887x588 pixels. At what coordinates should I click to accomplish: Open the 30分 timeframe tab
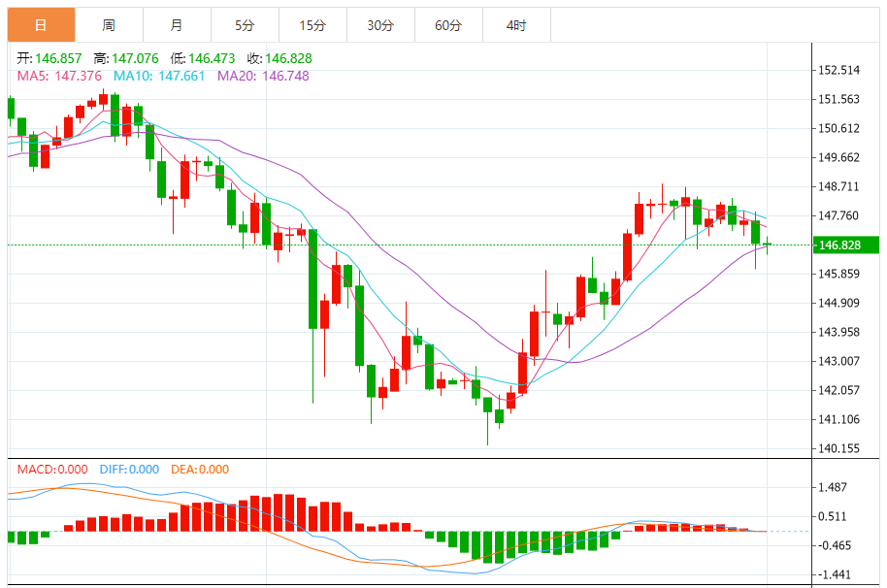380,25
